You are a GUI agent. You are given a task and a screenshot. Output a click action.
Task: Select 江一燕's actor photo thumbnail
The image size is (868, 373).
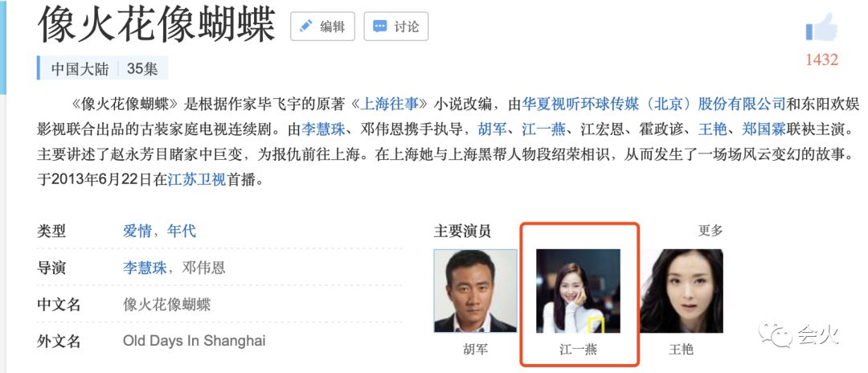(x=578, y=290)
